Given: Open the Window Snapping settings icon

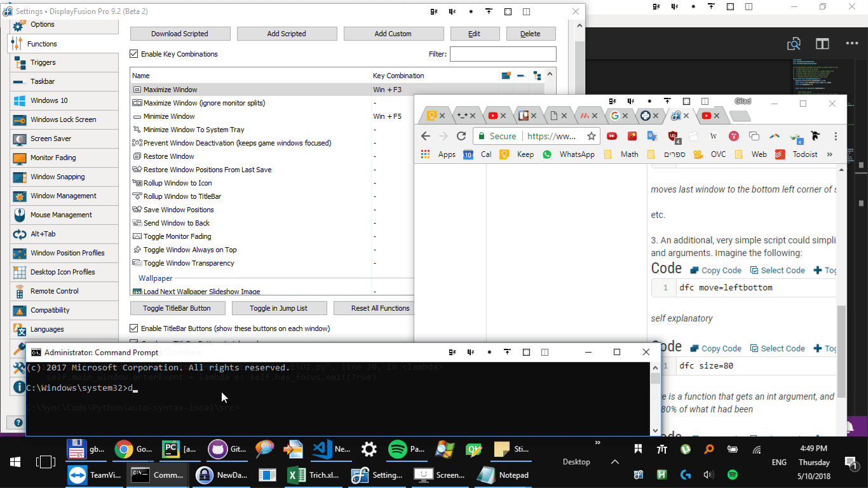Looking at the screenshot, I should tap(19, 177).
